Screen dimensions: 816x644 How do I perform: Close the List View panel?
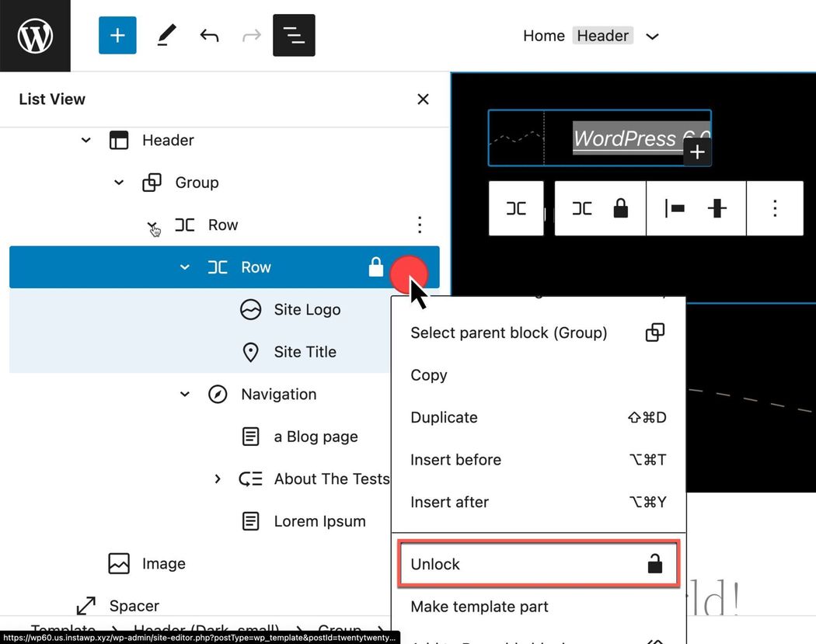423,99
